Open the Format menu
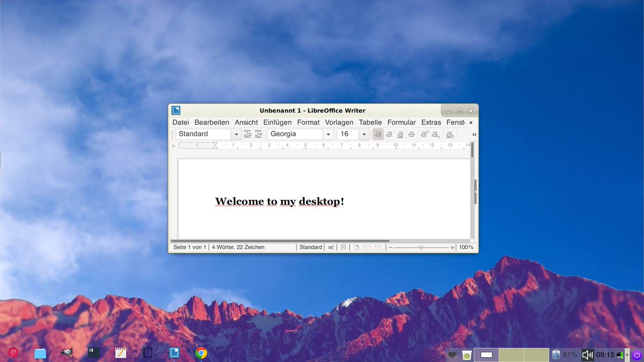The height and width of the screenshot is (362, 644). (308, 122)
